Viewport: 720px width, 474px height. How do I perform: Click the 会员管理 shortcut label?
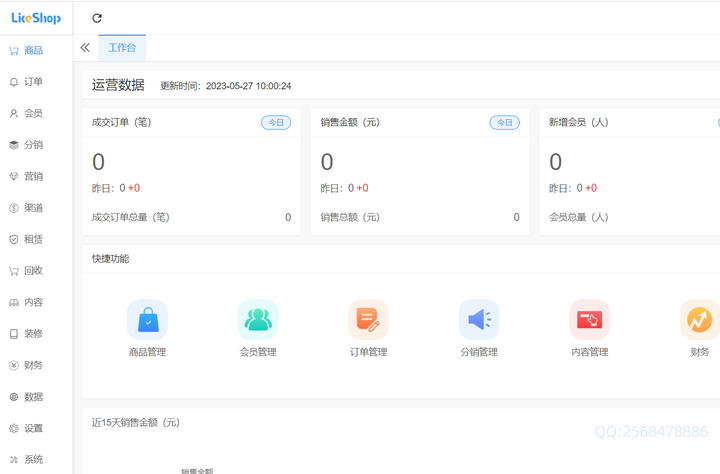(258, 352)
